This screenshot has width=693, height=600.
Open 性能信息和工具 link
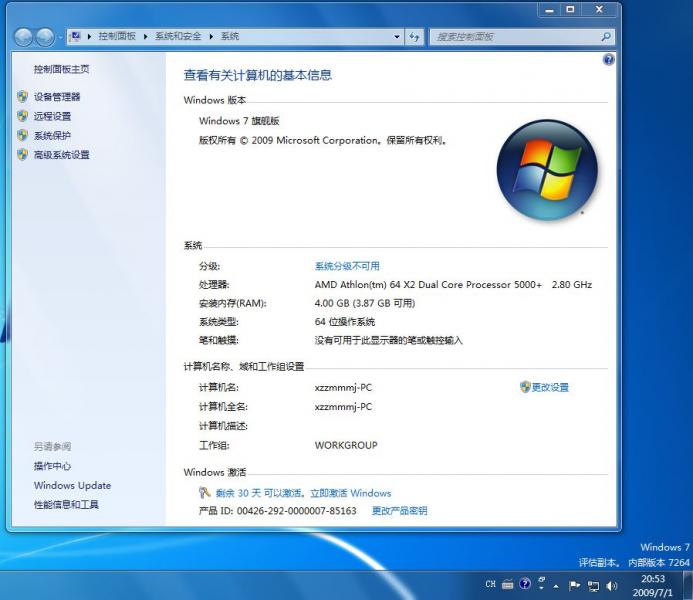tap(66, 505)
